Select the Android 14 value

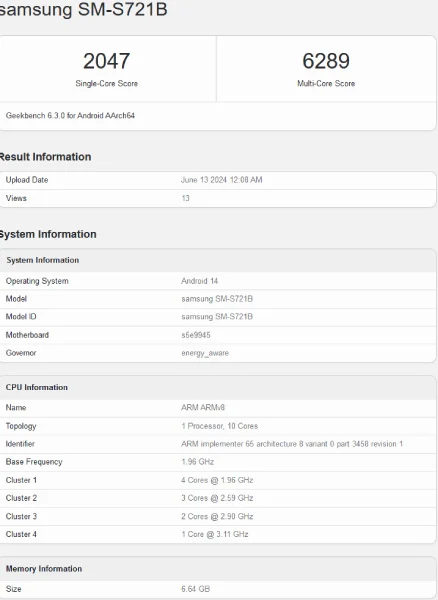[x=199, y=281]
